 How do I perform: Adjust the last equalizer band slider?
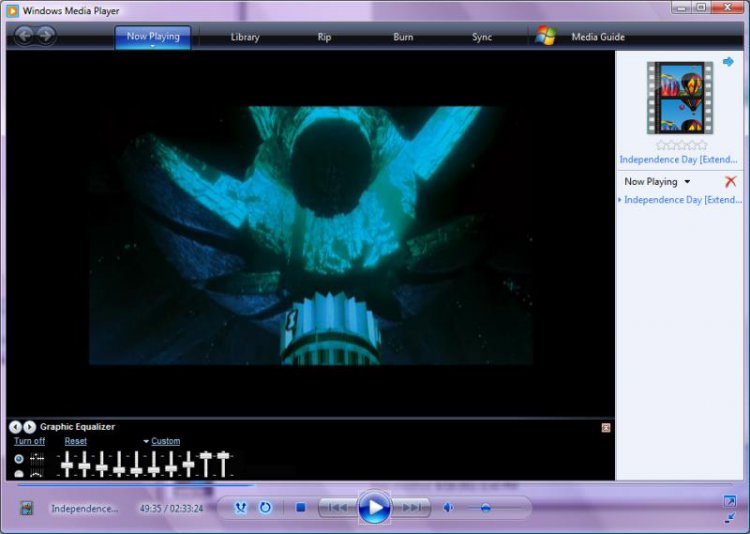click(x=223, y=455)
